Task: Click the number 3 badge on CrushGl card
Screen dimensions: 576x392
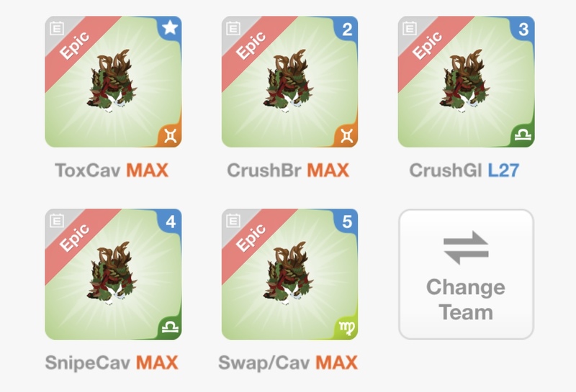Action: point(523,29)
